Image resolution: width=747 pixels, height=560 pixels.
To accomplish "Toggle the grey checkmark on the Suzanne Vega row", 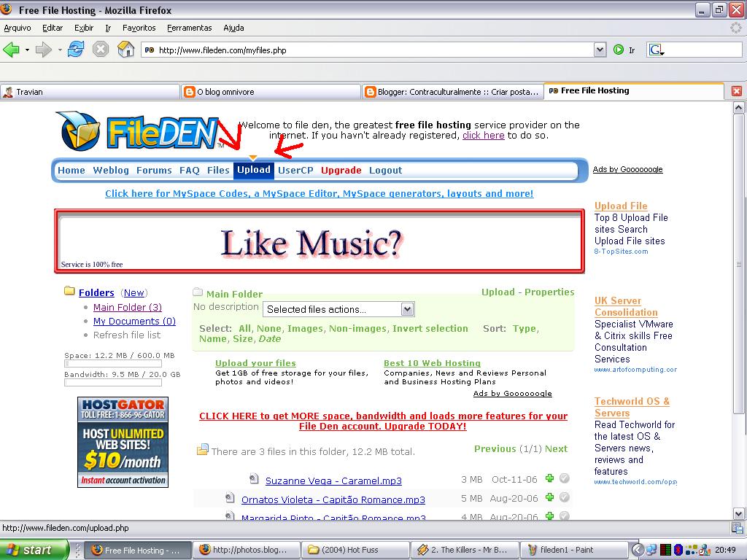I will [565, 478].
